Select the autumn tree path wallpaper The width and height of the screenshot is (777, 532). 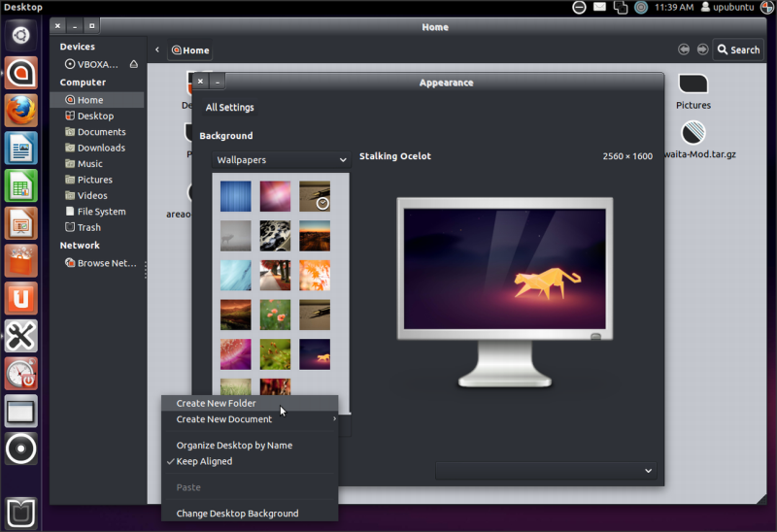point(275,276)
